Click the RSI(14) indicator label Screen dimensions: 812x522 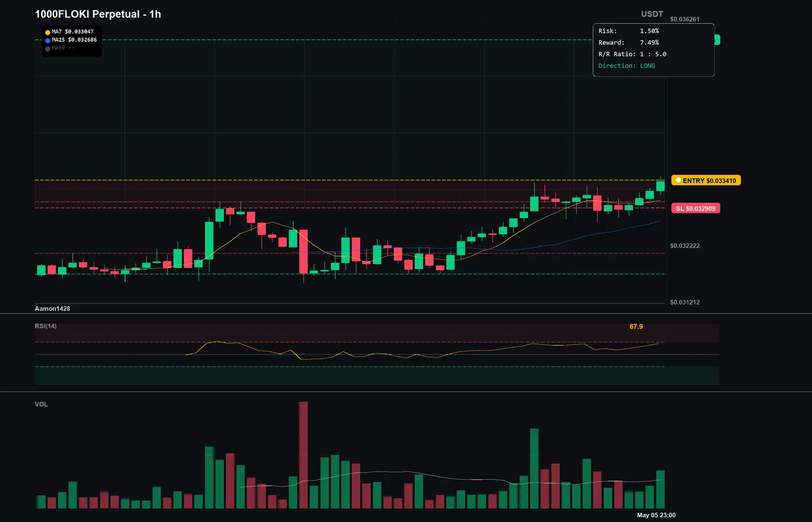pyautogui.click(x=46, y=326)
